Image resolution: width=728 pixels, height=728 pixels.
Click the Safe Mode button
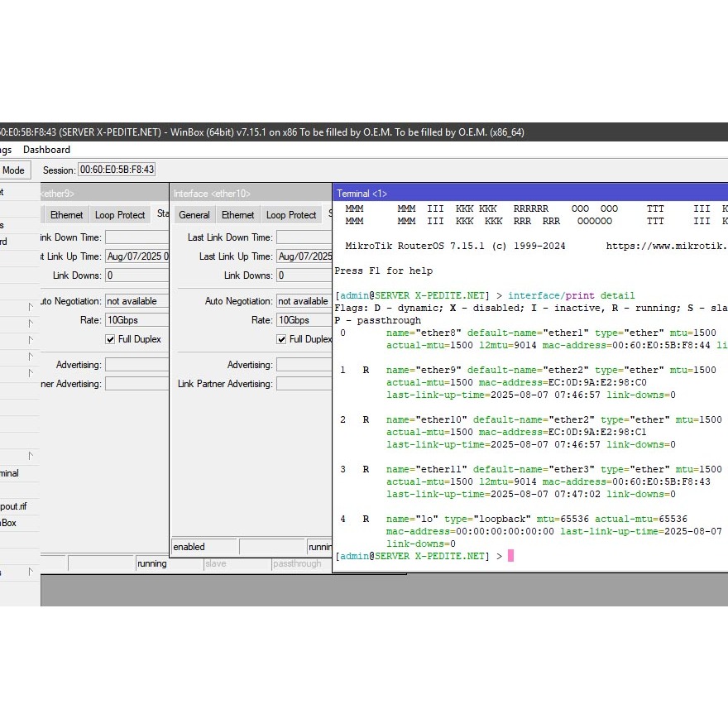pos(14,170)
